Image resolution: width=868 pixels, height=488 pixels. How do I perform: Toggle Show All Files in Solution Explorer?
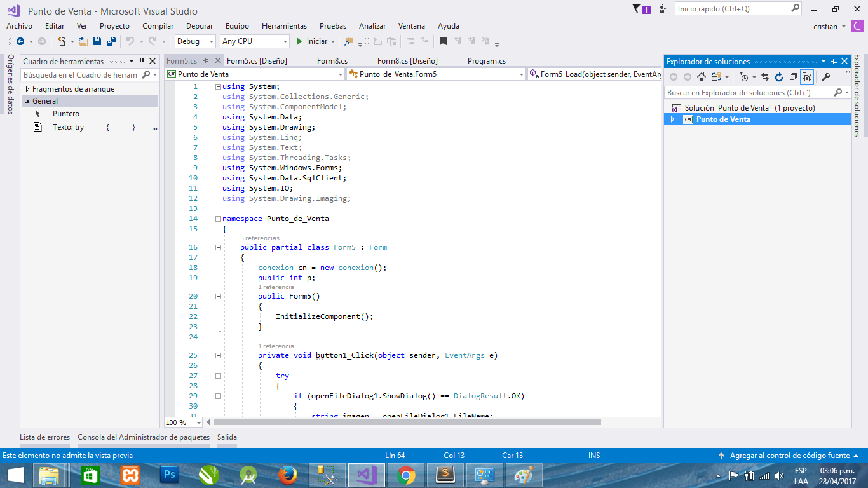click(x=806, y=77)
